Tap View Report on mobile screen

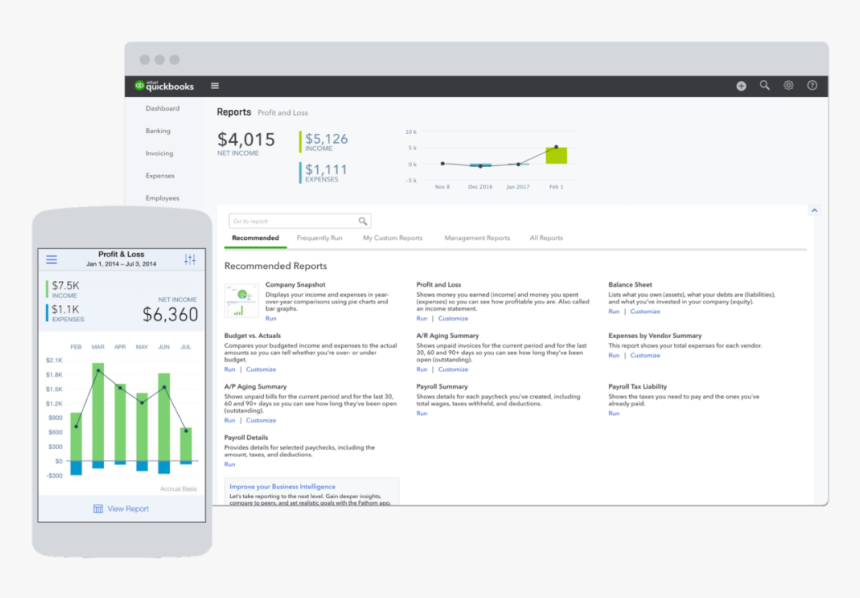point(121,508)
